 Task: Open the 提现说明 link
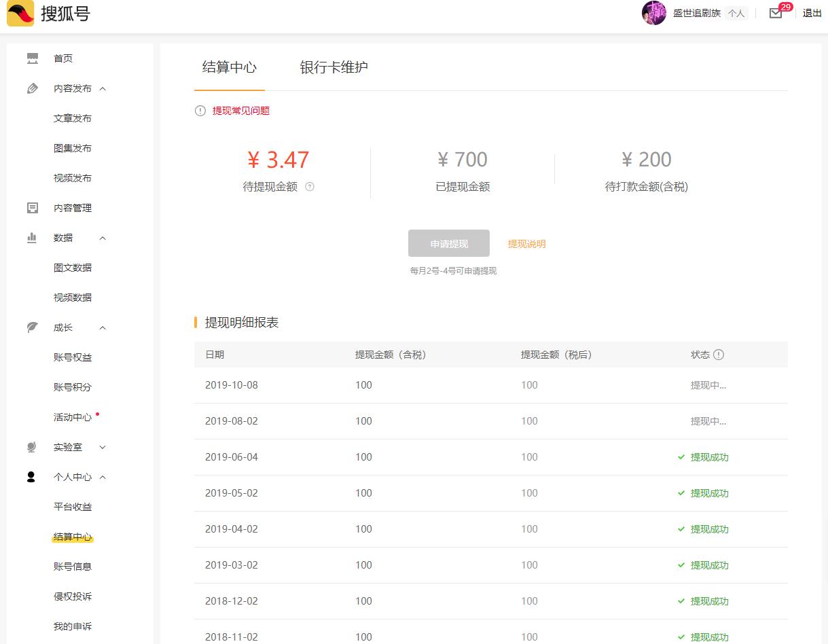click(x=526, y=244)
